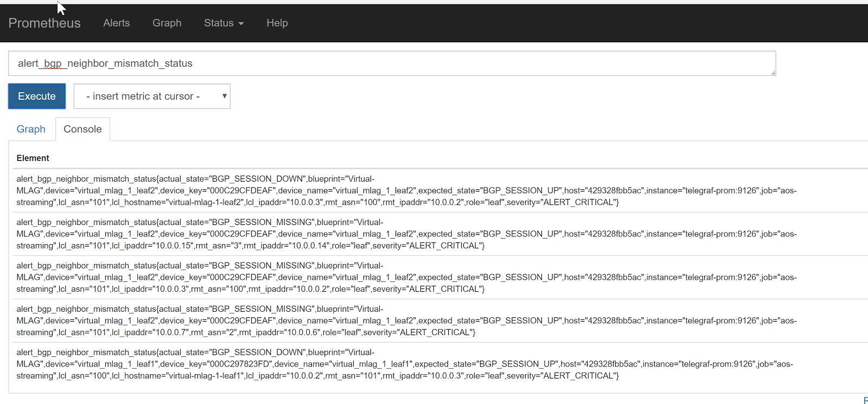This screenshot has width=868, height=404.
Task: Grab the query box resize handle
Action: point(773,73)
